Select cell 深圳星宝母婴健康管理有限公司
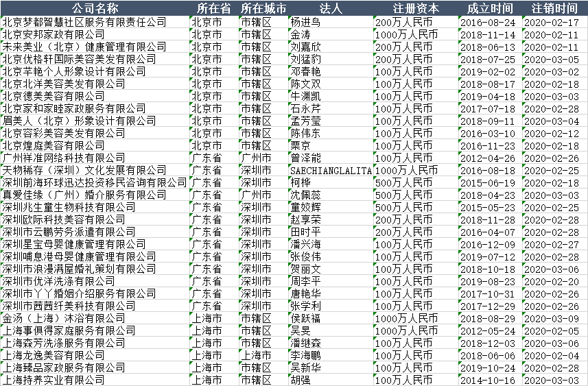 tap(95, 244)
